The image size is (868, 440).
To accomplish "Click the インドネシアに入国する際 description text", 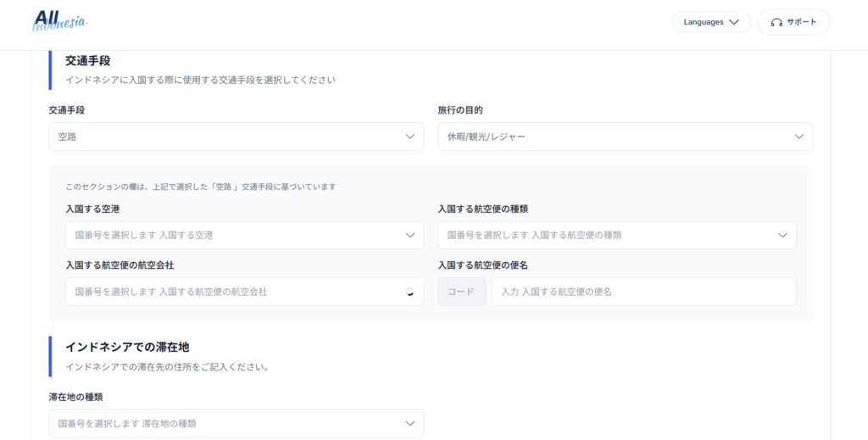I will [x=200, y=80].
